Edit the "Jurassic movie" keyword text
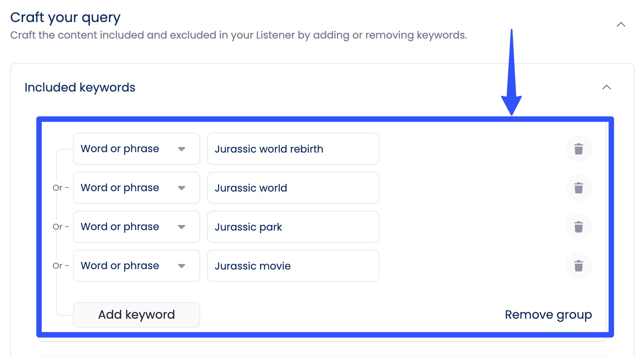Image resolution: width=644 pixels, height=356 pixels. click(293, 266)
